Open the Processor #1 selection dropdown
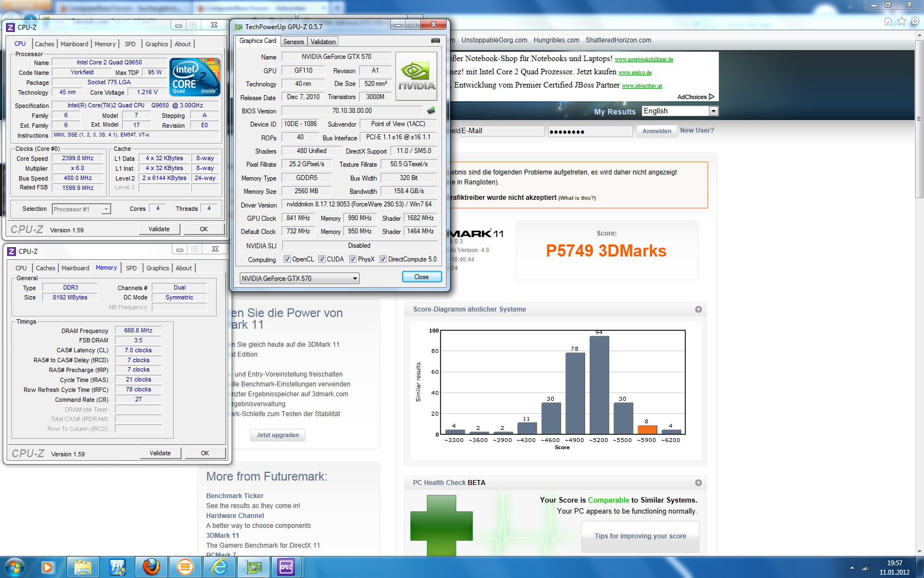 (x=81, y=209)
